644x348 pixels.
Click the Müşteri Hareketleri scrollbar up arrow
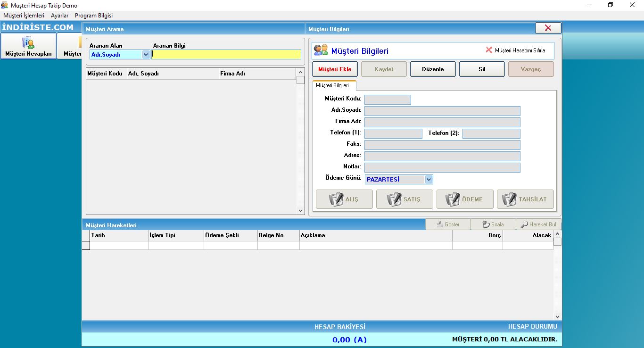point(557,234)
